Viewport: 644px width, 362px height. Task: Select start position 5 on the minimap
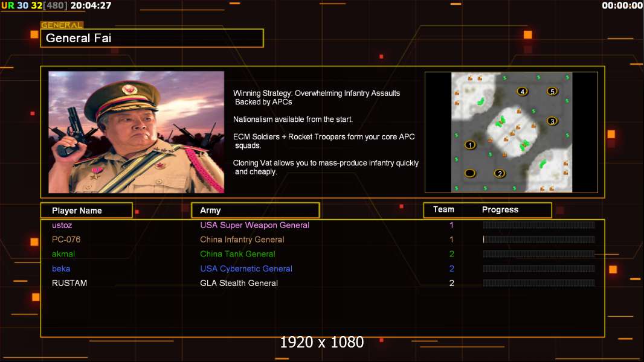point(552,92)
